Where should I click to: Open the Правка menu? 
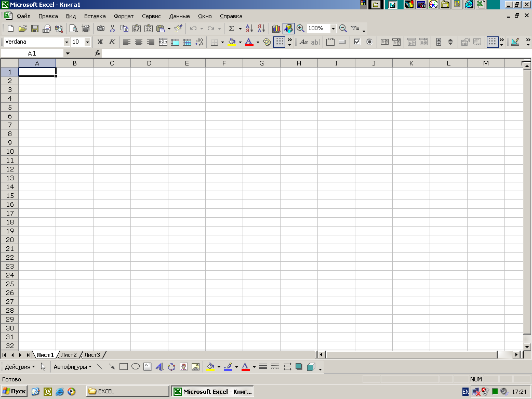pyautogui.click(x=48, y=16)
